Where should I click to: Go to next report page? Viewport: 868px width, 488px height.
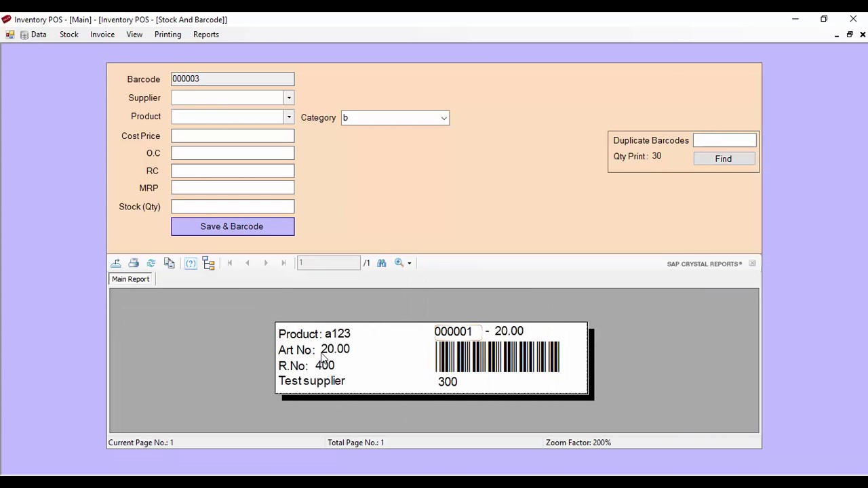point(266,263)
